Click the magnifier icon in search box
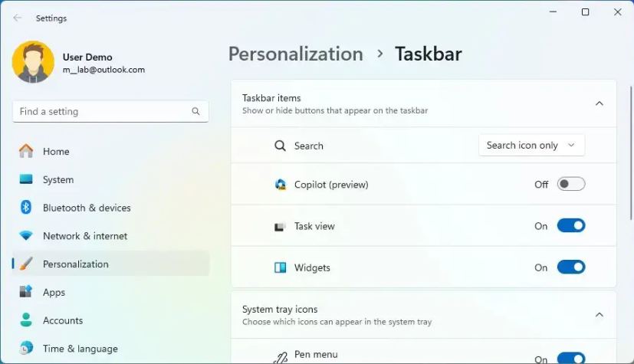 pos(195,112)
